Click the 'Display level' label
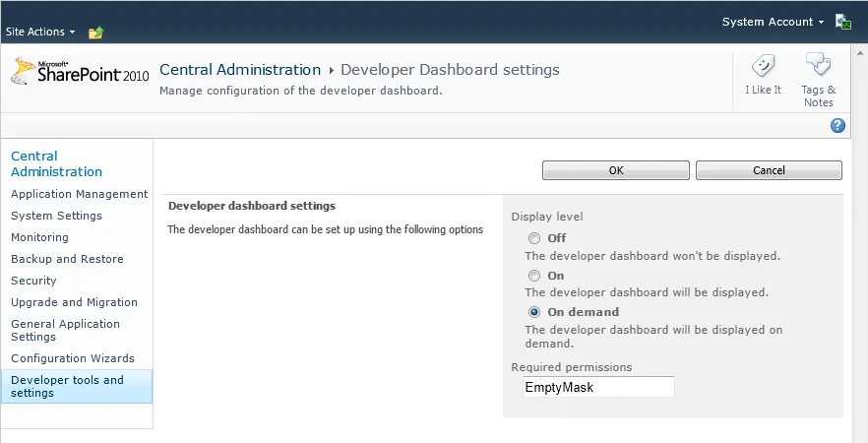This screenshot has height=443, width=868. (x=547, y=217)
